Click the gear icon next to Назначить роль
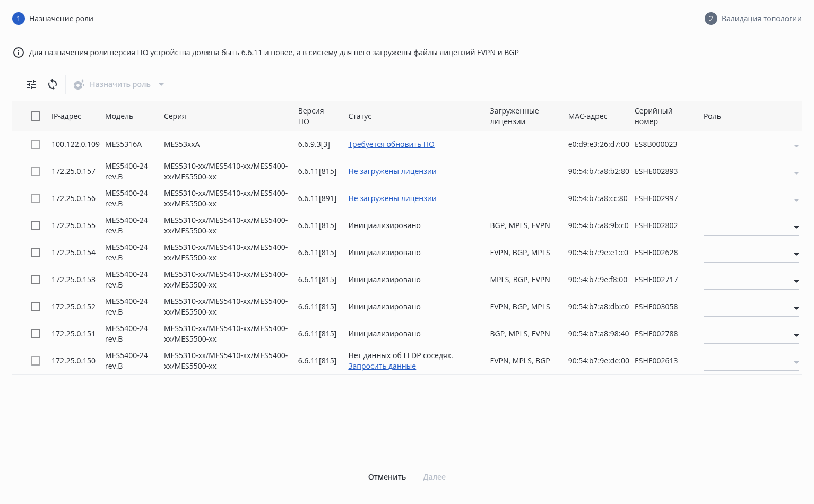 79,85
